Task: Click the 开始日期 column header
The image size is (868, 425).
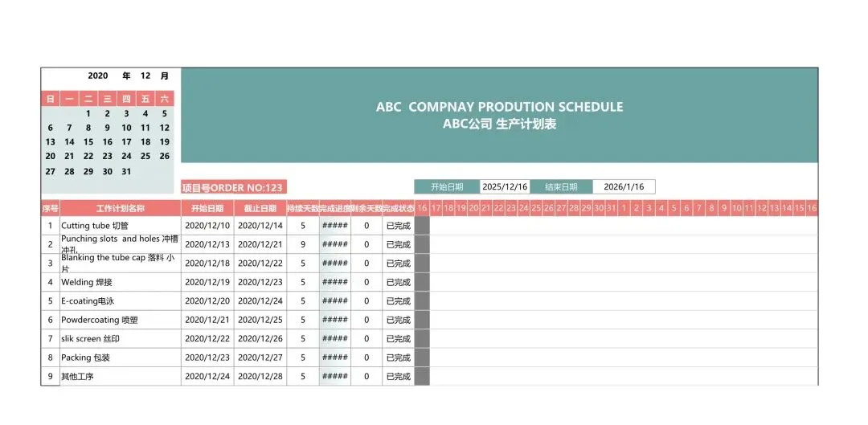Action: 207,208
